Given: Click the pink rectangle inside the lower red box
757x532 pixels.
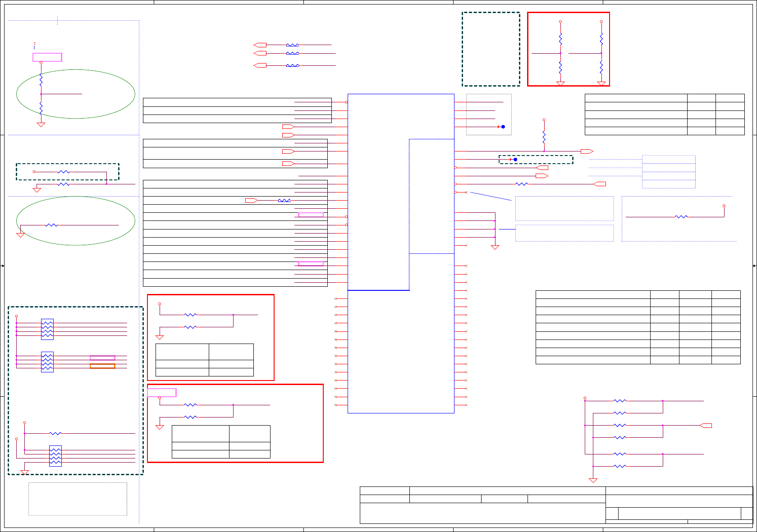Looking at the screenshot, I should click(162, 393).
